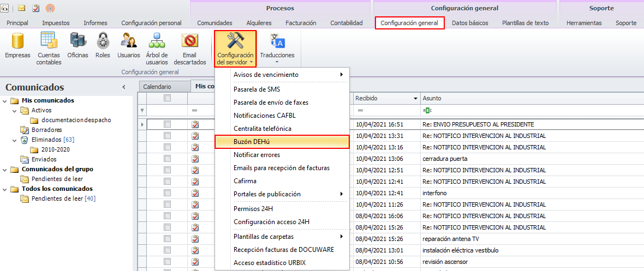Click the envelope icon in quick access bar
This screenshot has height=271, width=644.
pos(21,8)
